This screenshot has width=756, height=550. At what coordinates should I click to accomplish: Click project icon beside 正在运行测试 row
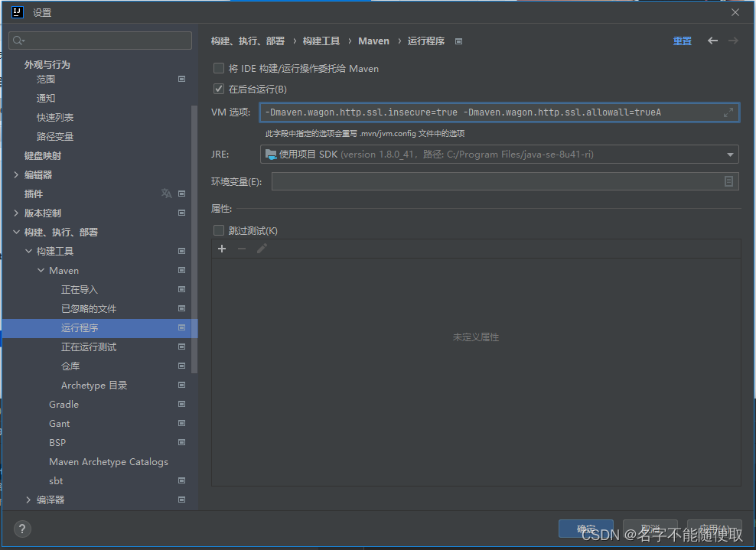(182, 347)
